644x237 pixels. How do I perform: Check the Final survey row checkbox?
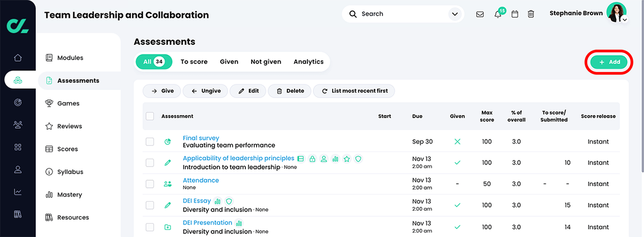coord(150,142)
